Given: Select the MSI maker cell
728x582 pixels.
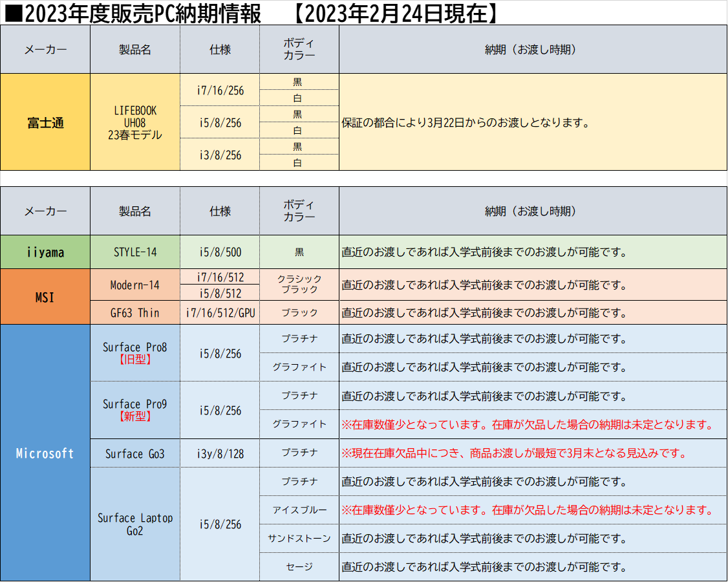Looking at the screenshot, I should point(45,297).
